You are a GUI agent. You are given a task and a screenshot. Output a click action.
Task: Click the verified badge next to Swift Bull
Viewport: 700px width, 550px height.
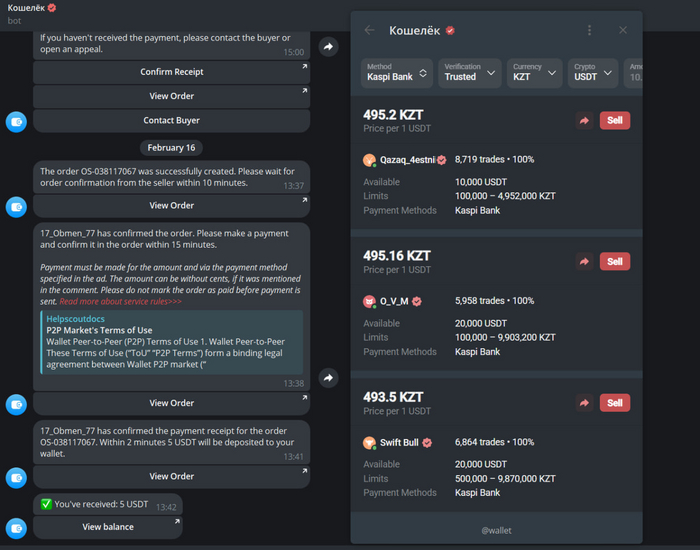427,443
